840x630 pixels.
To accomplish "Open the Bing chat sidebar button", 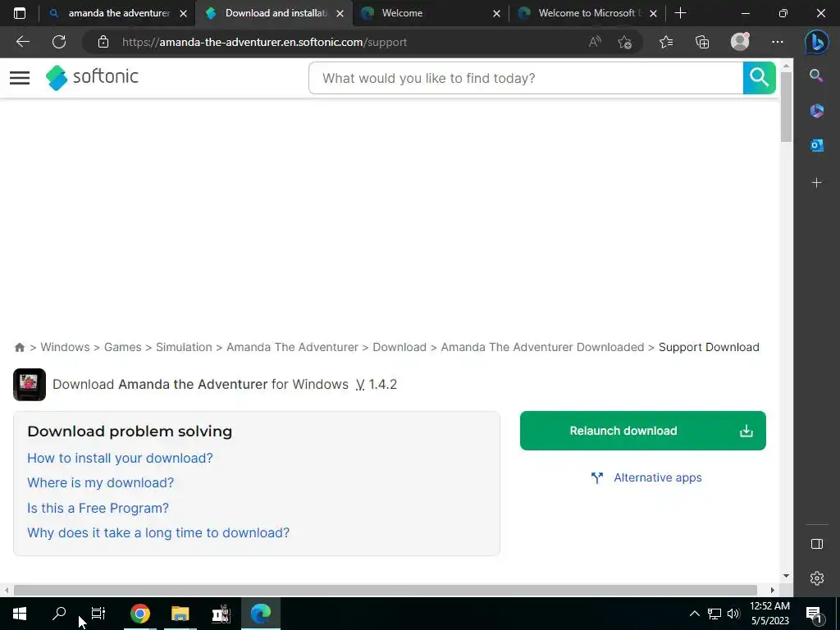I will coord(816,42).
